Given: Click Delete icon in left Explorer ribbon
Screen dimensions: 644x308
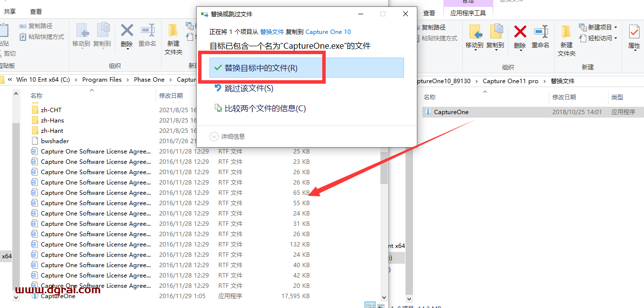Looking at the screenshot, I should [x=127, y=31].
